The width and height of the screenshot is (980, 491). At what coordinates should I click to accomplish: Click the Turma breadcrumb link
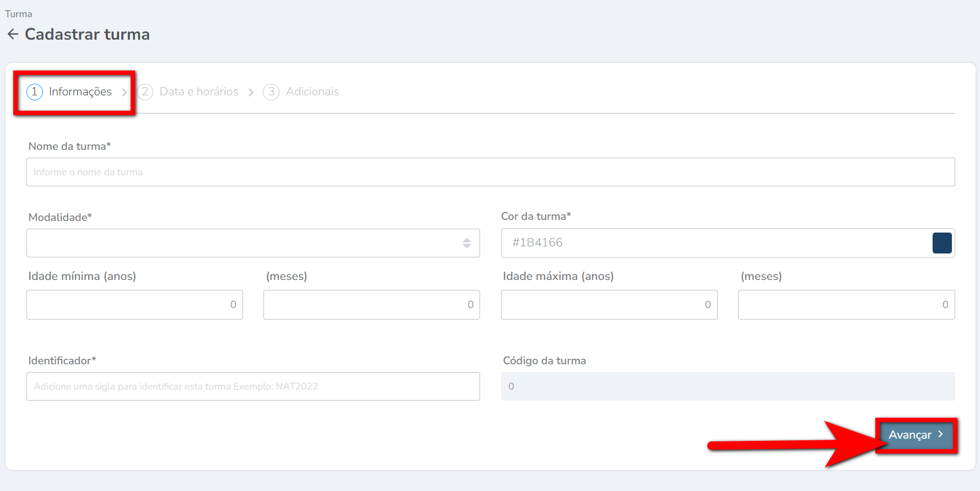[x=19, y=14]
